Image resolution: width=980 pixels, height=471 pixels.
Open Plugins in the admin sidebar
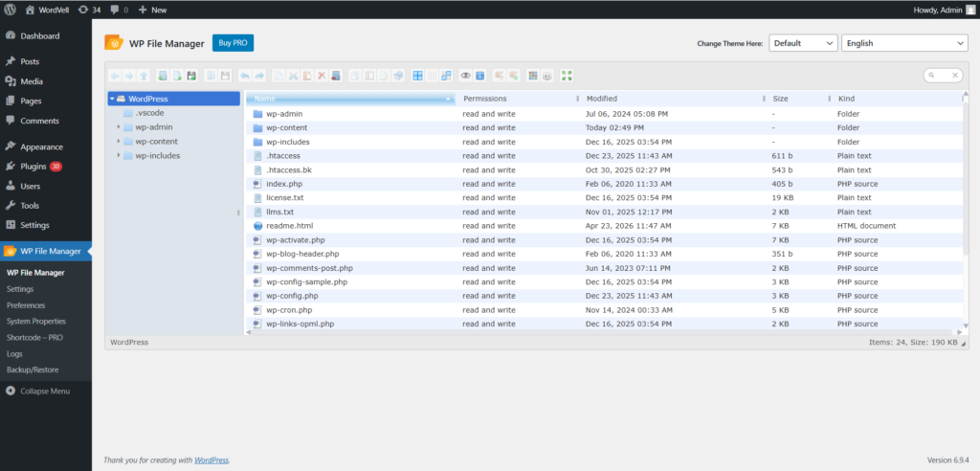(46, 167)
